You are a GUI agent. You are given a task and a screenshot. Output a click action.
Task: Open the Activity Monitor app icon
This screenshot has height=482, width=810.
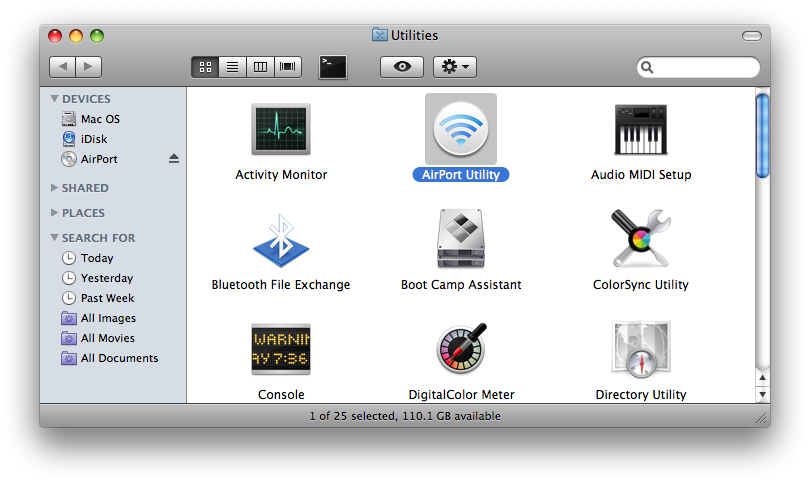pos(281,129)
